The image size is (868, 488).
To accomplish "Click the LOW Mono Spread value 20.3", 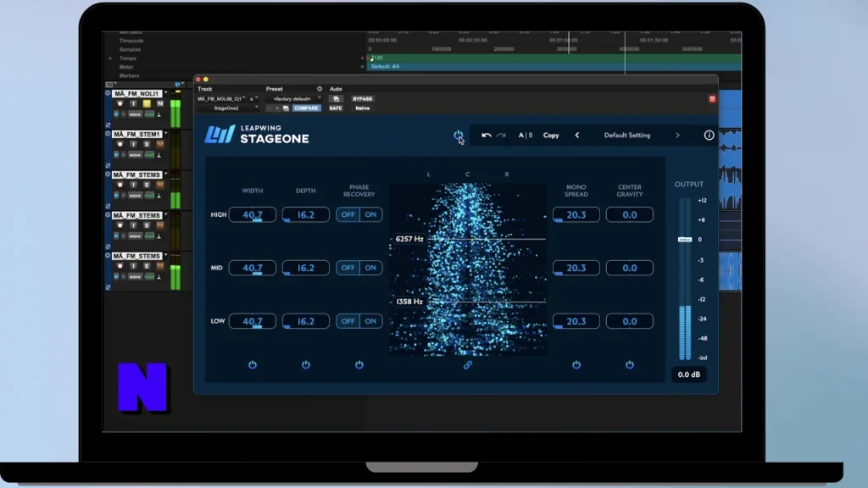I will pyautogui.click(x=576, y=321).
